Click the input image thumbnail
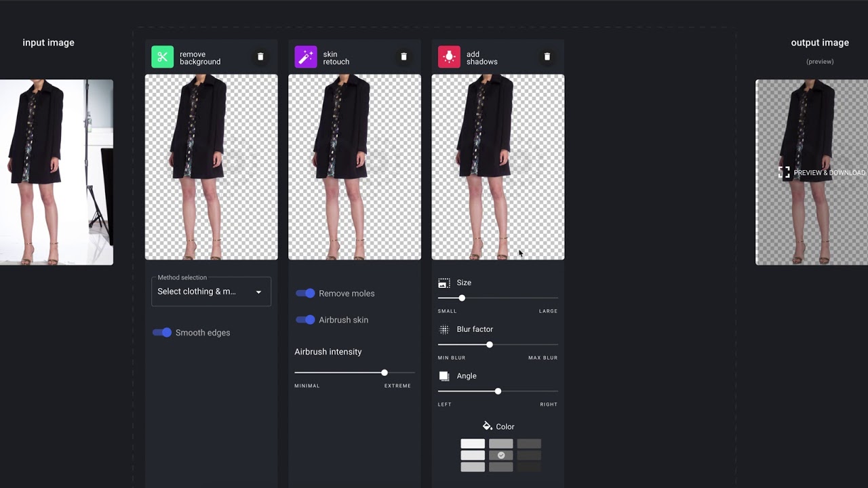The height and width of the screenshot is (488, 868). point(56,172)
